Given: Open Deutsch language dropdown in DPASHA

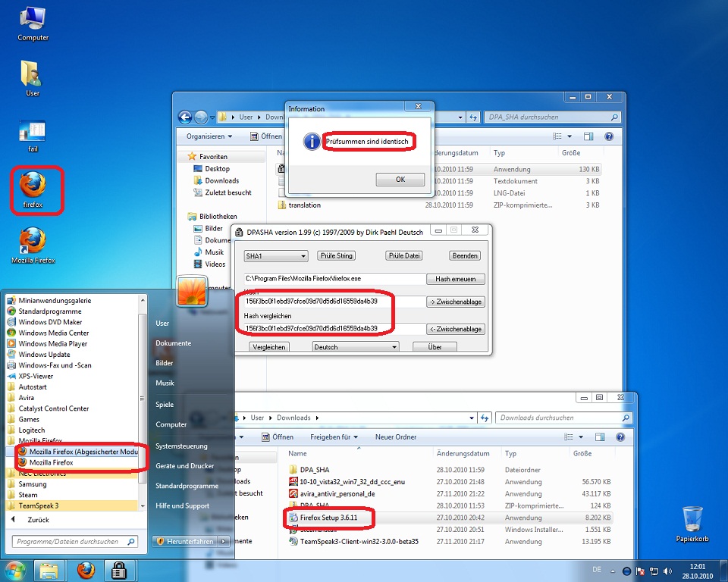Looking at the screenshot, I should pyautogui.click(x=356, y=346).
